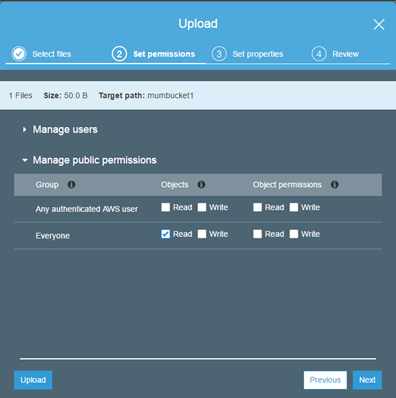Screen dimensions: 396x398
Task: Click the Manage users heading text
Action: coord(65,129)
